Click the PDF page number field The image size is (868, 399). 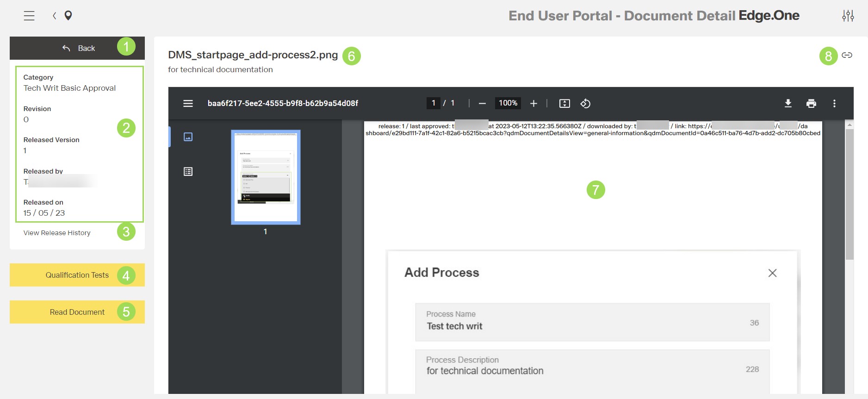pyautogui.click(x=433, y=103)
